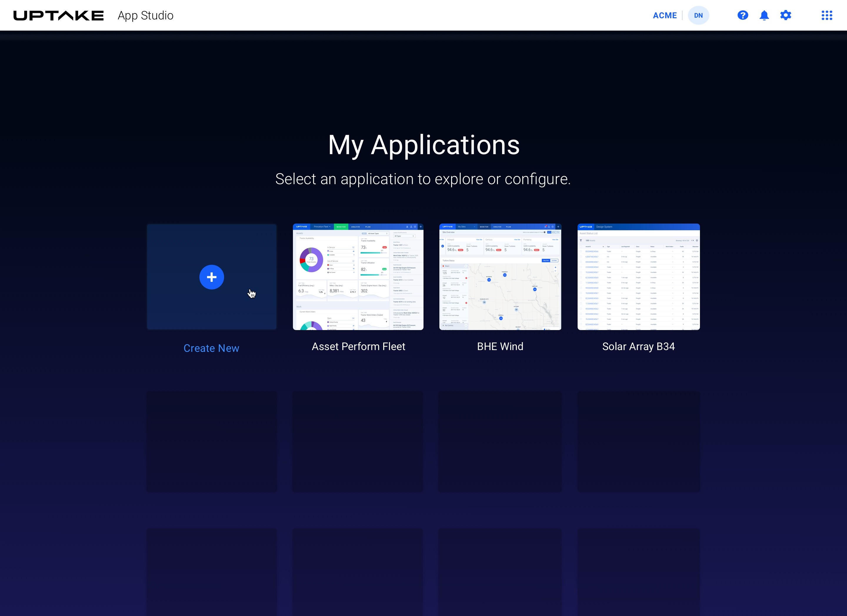Image resolution: width=847 pixels, height=616 pixels.
Task: Open the BHE Wind application thumbnail
Action: pyautogui.click(x=500, y=277)
